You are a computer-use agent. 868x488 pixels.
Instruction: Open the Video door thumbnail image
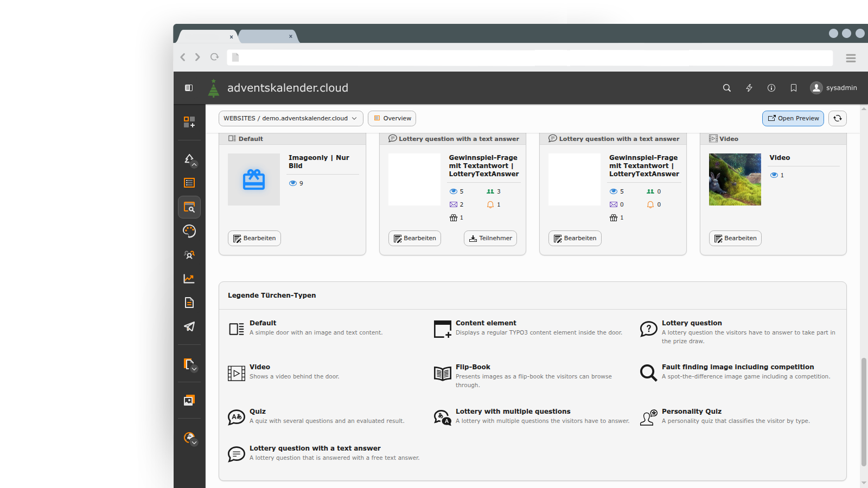point(735,179)
